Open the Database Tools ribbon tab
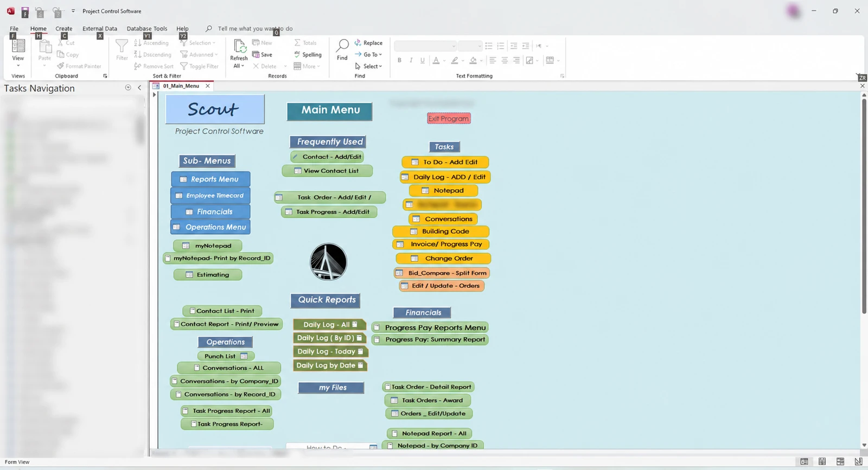 tap(147, 29)
